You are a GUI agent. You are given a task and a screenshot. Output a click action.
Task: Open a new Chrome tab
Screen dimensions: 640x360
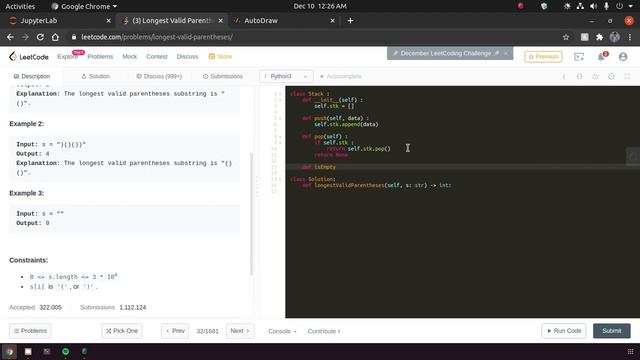click(350, 20)
